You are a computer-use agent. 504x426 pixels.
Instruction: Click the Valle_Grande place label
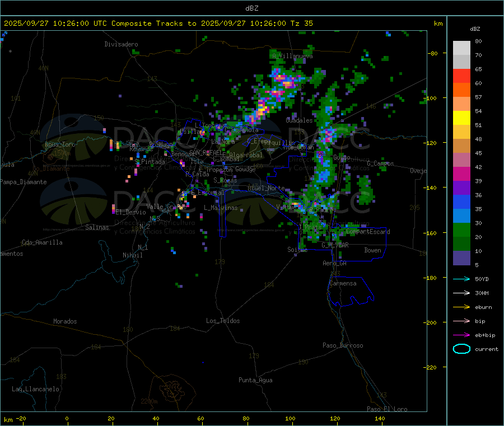point(166,206)
